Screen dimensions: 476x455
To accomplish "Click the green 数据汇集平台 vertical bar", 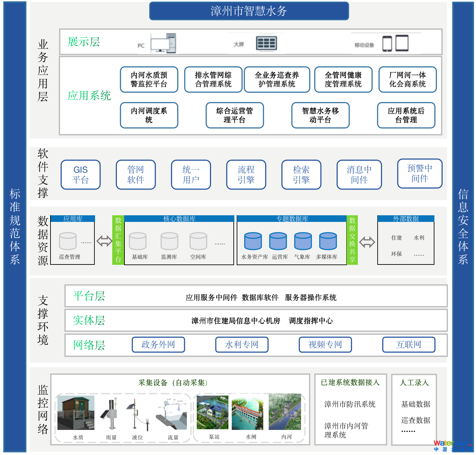I will click(118, 240).
